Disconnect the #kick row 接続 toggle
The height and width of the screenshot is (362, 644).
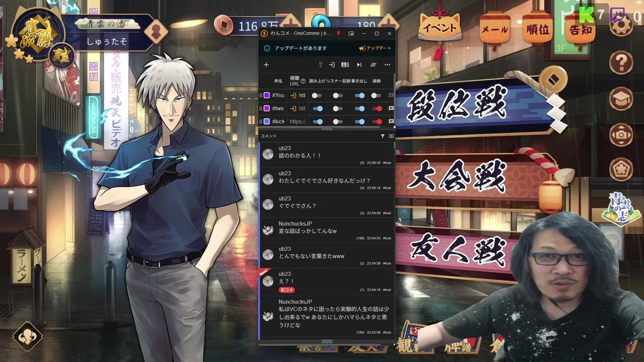[x=377, y=121]
